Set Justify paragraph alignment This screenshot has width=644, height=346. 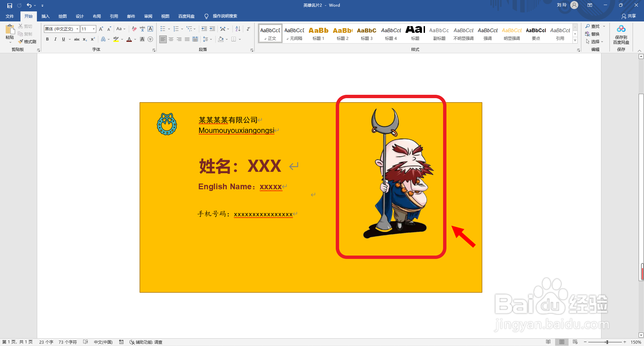(187, 39)
